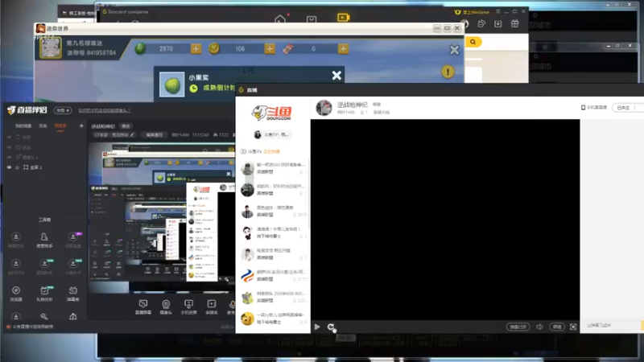This screenshot has height=362, width=644.
Task: Open streamer with man in suit avatar
Action: (x=247, y=211)
